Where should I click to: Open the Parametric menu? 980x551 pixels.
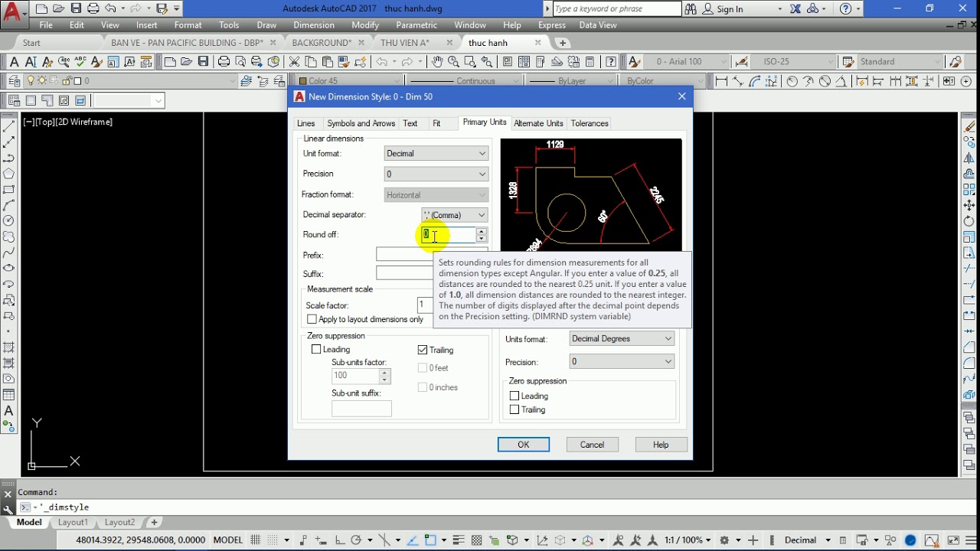416,25
